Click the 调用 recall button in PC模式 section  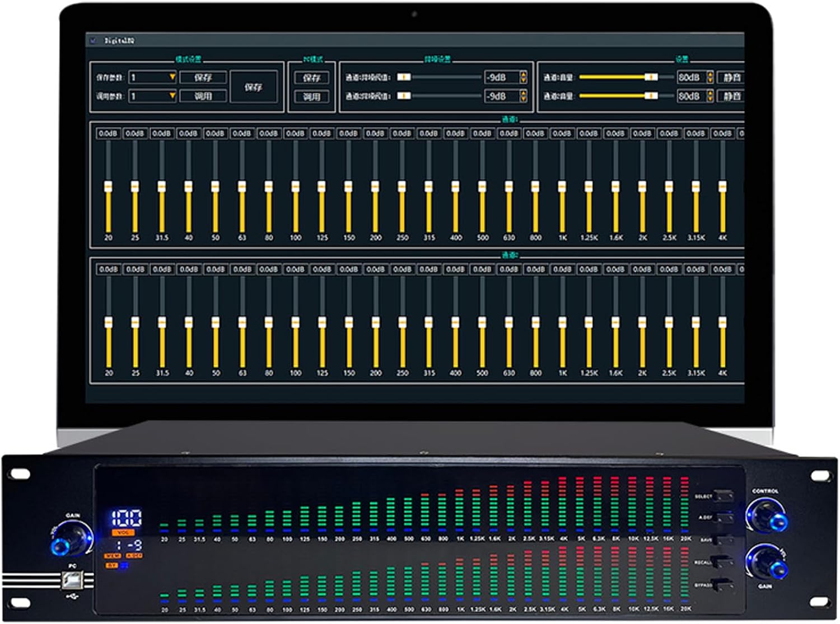click(x=311, y=96)
